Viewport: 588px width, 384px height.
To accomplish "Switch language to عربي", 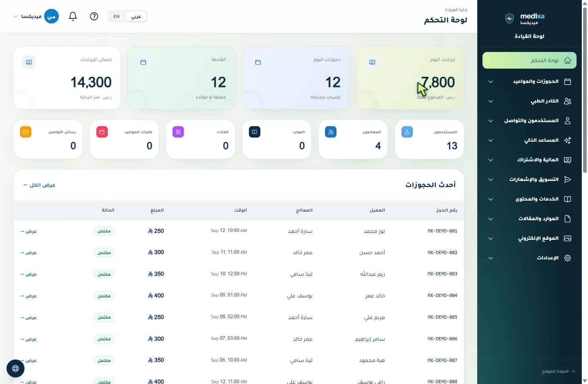I will coord(136,16).
